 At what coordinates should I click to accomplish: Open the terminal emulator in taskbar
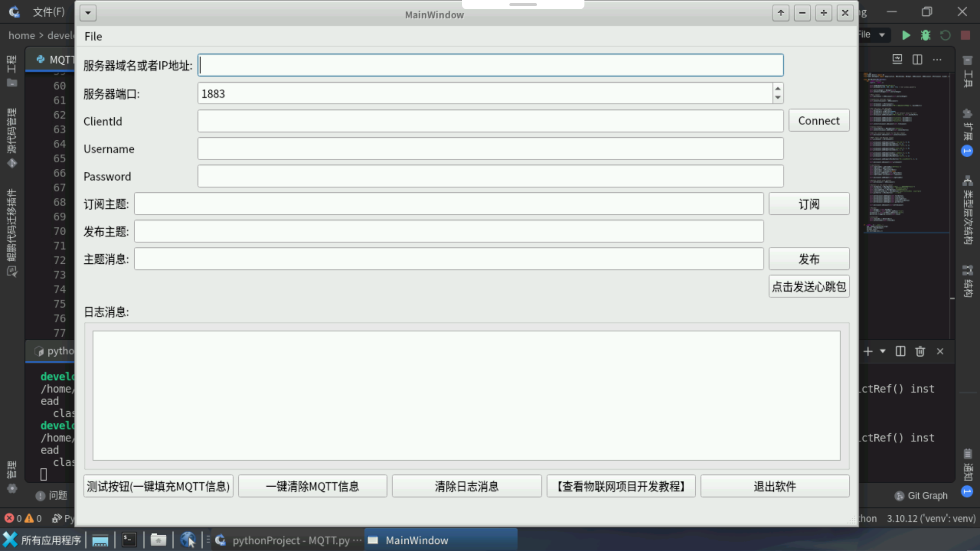coord(129,540)
